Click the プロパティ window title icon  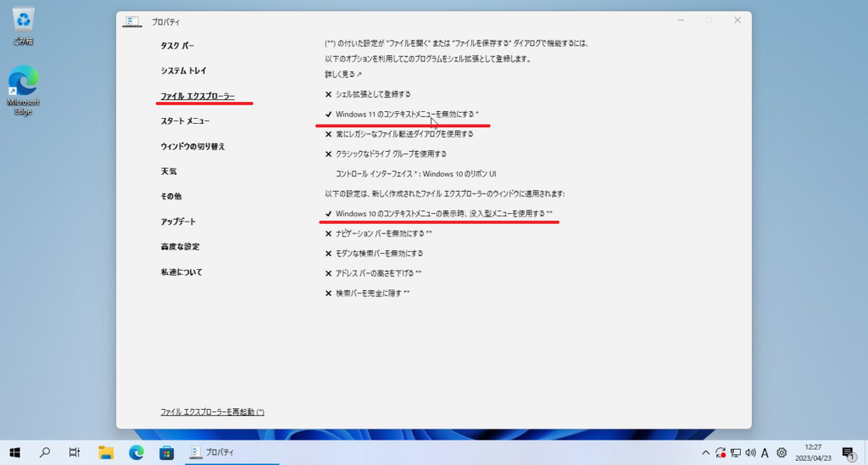point(131,21)
